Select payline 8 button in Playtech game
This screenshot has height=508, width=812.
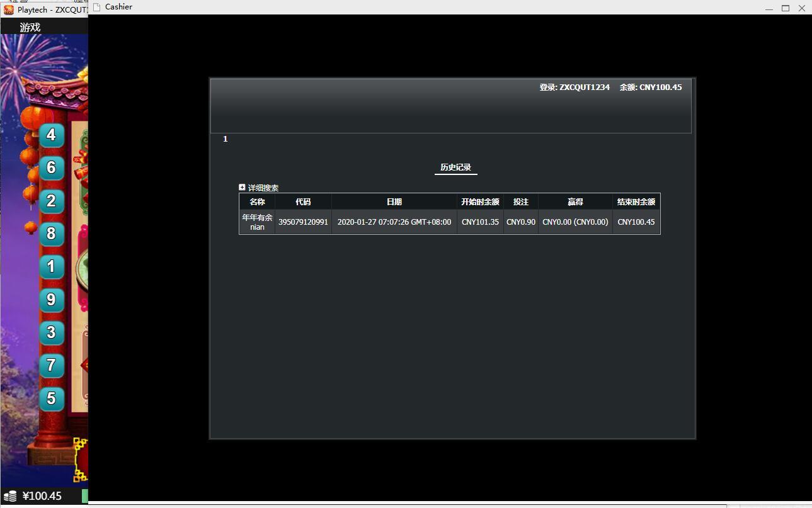coord(52,234)
